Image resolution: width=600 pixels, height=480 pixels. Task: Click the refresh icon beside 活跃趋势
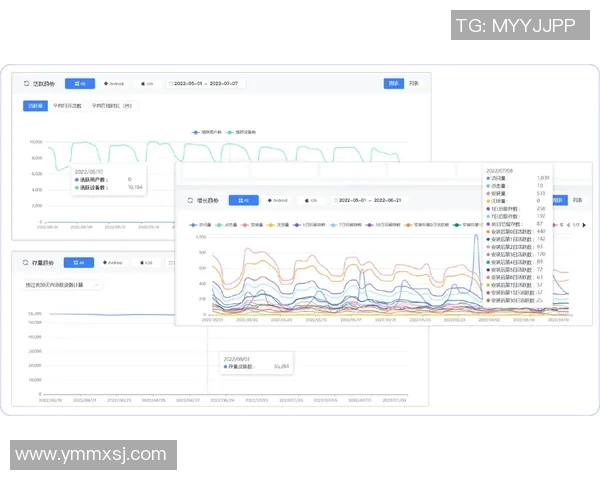pos(25,84)
